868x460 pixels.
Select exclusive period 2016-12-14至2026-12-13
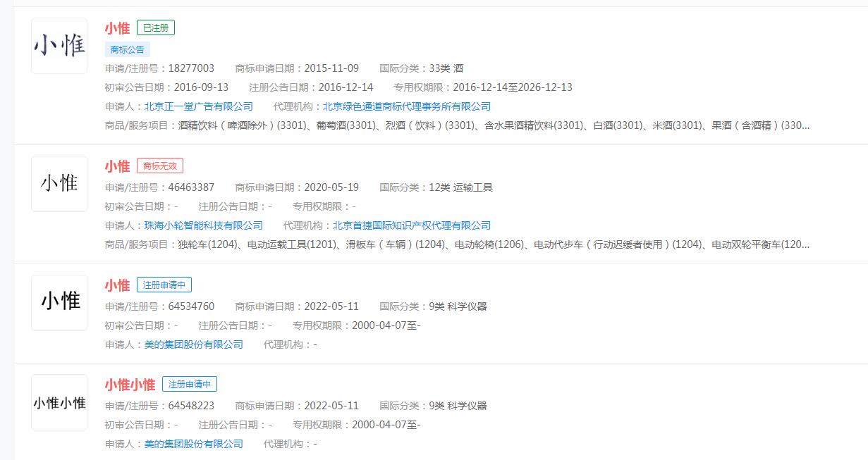[x=513, y=87]
